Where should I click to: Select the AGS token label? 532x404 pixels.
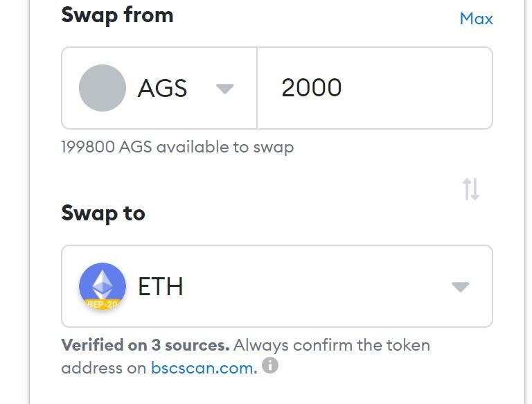[163, 89]
